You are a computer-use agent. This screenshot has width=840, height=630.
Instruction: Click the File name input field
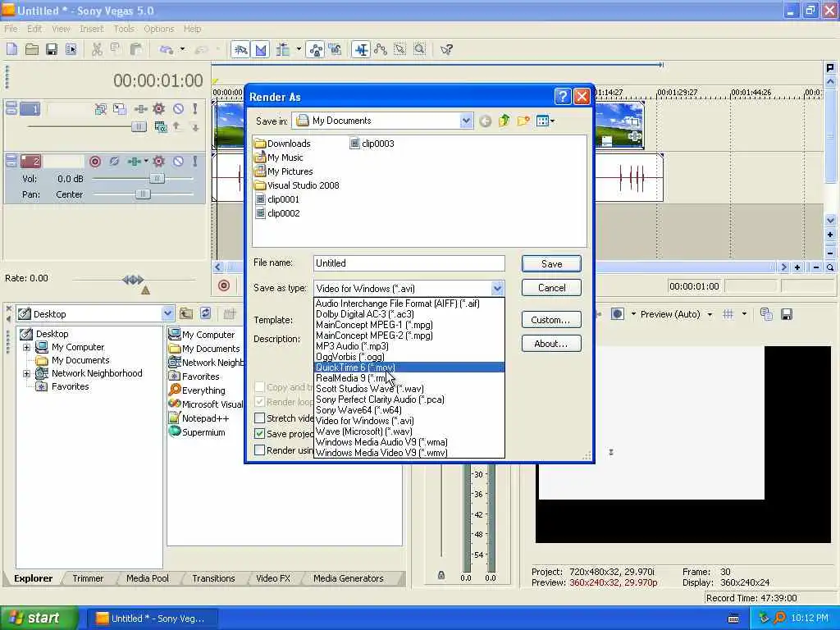point(409,263)
